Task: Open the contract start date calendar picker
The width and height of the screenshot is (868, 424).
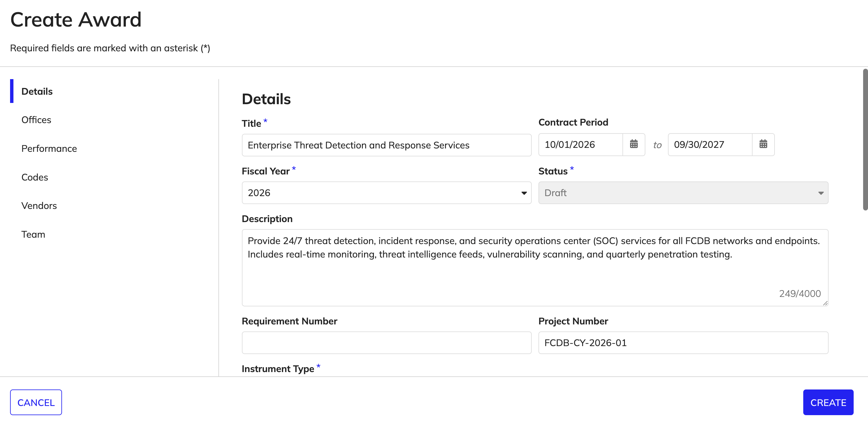Action: coord(633,144)
